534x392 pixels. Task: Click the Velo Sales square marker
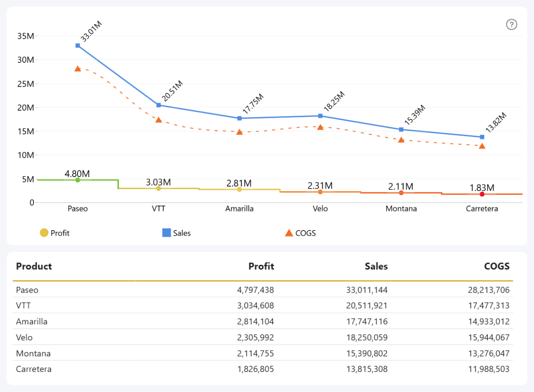tap(320, 116)
